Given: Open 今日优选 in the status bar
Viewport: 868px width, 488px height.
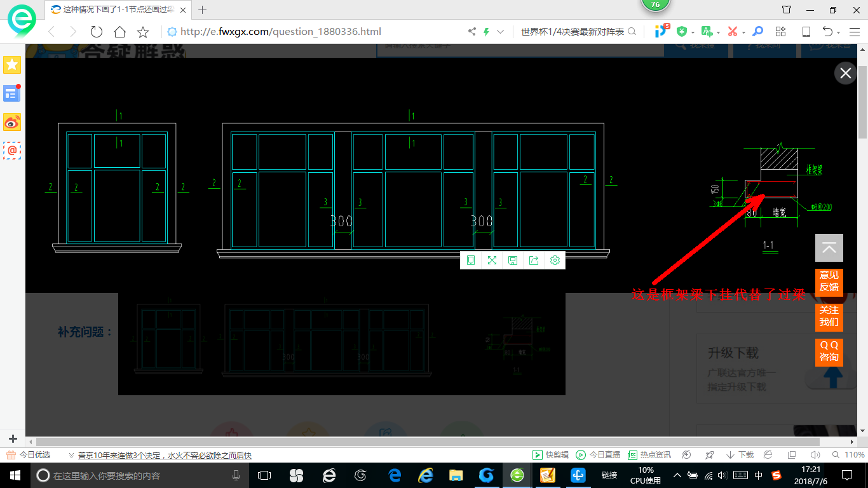Looking at the screenshot, I should [x=29, y=455].
